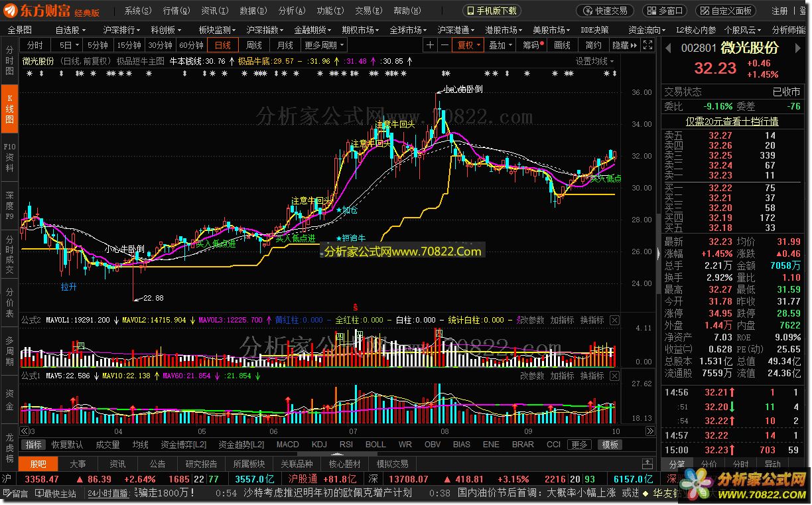
Task: Open the 快速交易 quick trade button
Action: pyautogui.click(x=604, y=11)
